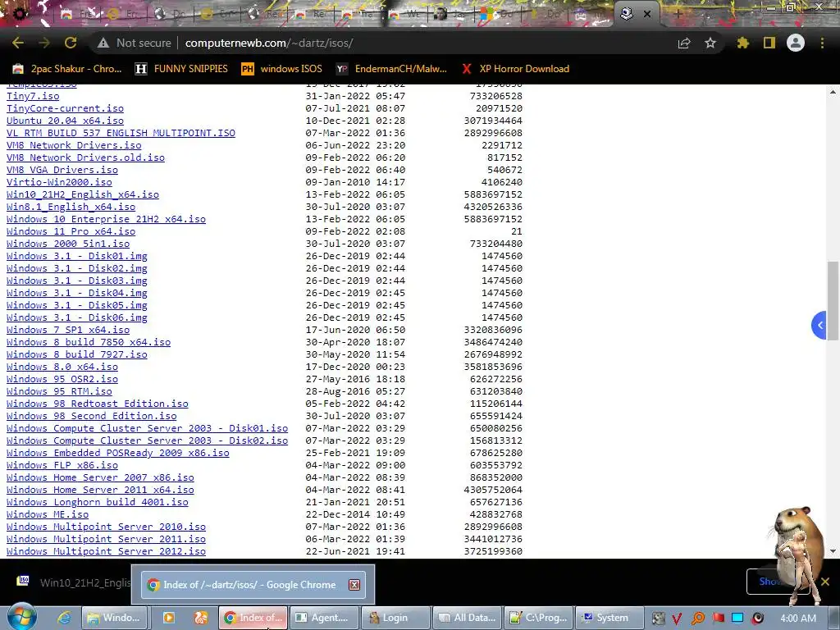Open the windows ISOS bookmark

point(282,69)
